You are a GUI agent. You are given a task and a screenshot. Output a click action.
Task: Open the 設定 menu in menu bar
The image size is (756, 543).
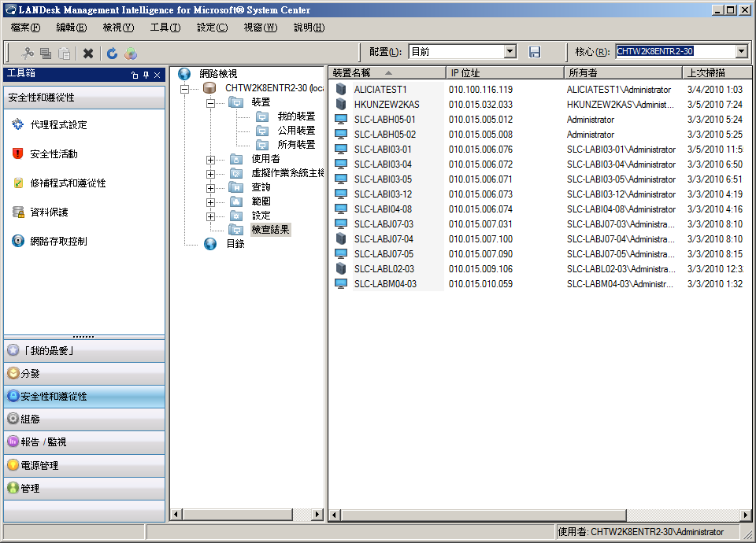[212, 28]
